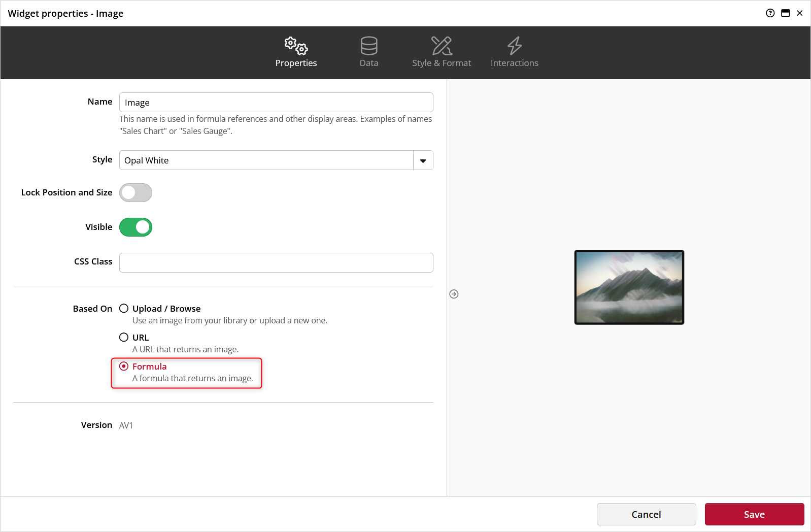Select the URL radio option
Image resolution: width=811 pixels, height=532 pixels.
coord(124,338)
